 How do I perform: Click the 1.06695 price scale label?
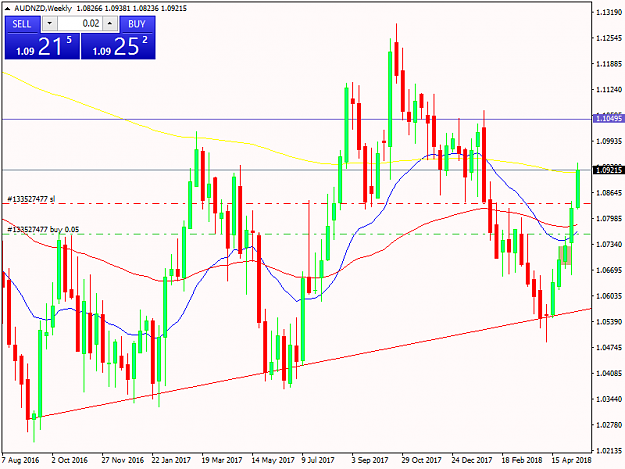(x=609, y=270)
